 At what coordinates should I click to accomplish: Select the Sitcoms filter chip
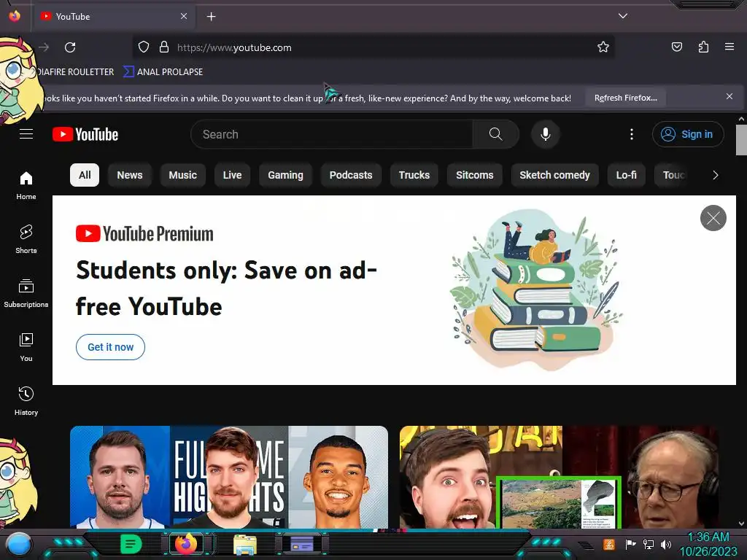(x=474, y=175)
